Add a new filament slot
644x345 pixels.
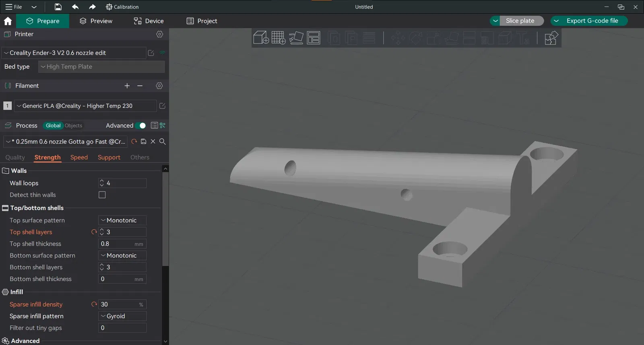[x=127, y=86]
